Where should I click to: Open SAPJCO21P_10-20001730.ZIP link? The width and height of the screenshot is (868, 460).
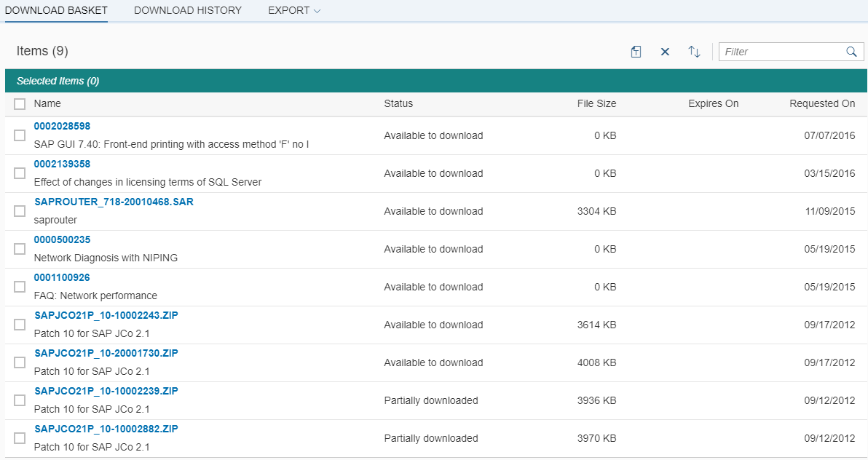[106, 353]
